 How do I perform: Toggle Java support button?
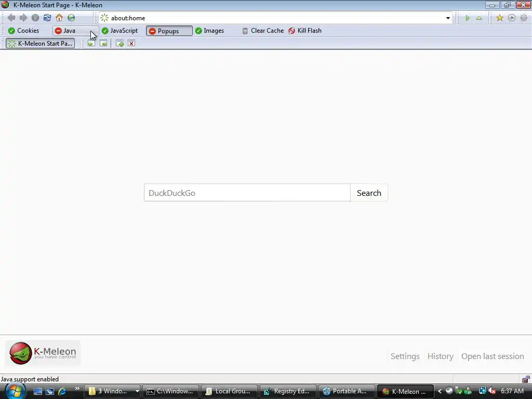[x=75, y=31]
